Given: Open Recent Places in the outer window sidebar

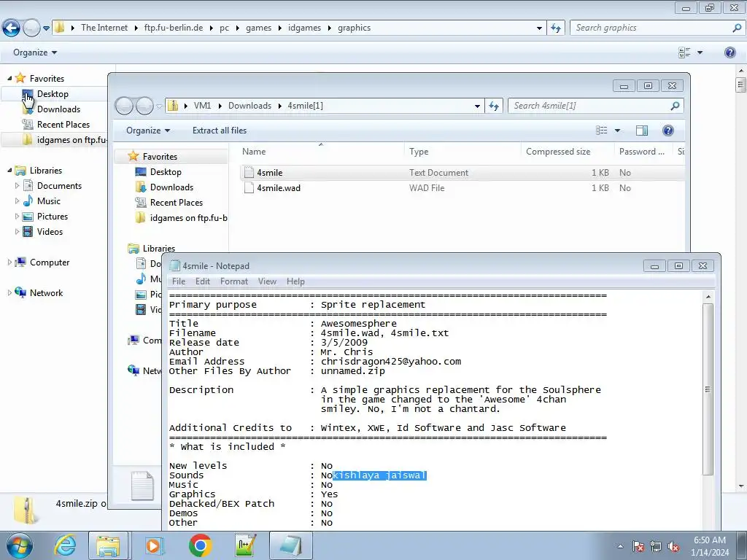Looking at the screenshot, I should [63, 124].
